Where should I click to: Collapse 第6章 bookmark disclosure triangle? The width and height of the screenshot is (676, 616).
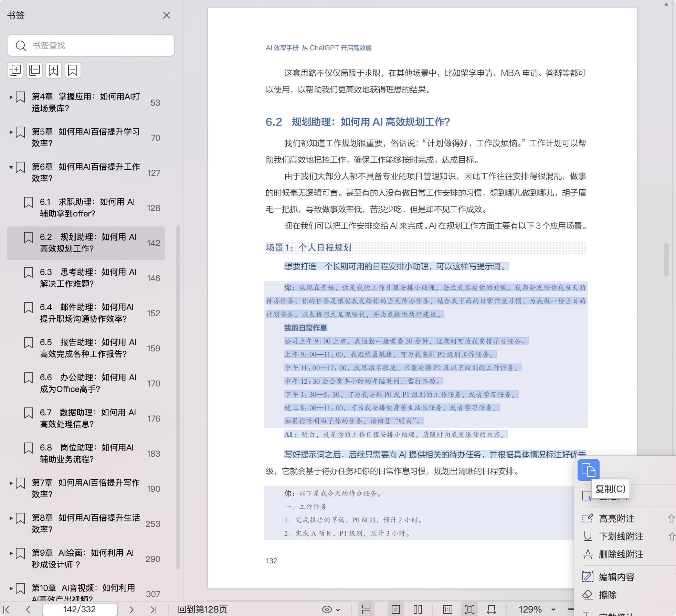click(x=11, y=167)
